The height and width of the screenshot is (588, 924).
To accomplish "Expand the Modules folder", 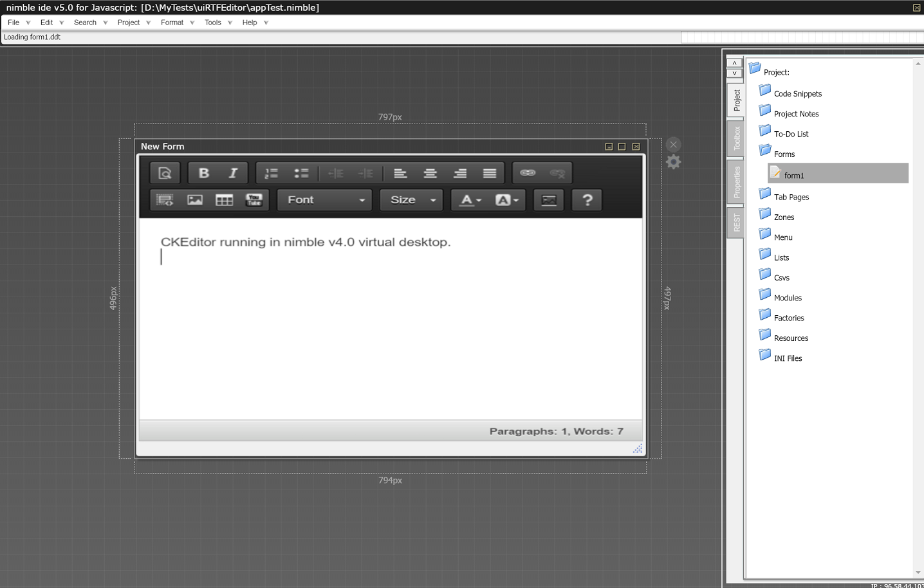I will (x=781, y=297).
